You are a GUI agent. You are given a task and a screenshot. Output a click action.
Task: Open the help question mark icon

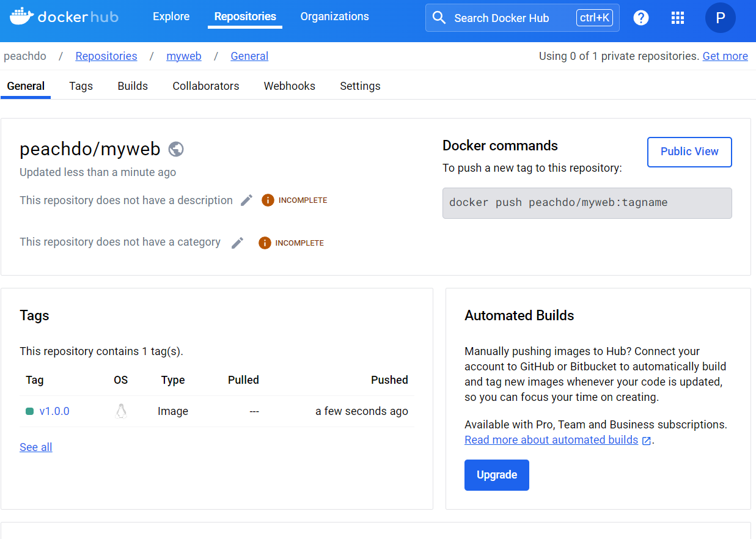[x=640, y=18]
